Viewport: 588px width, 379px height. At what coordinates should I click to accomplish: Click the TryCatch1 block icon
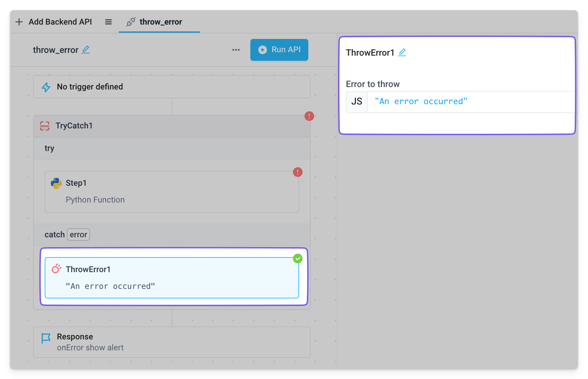coord(45,126)
